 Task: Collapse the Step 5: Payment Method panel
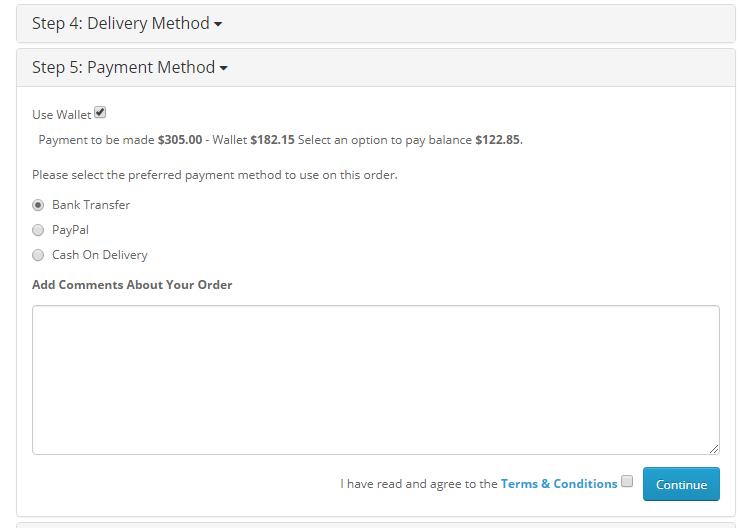click(x=130, y=67)
